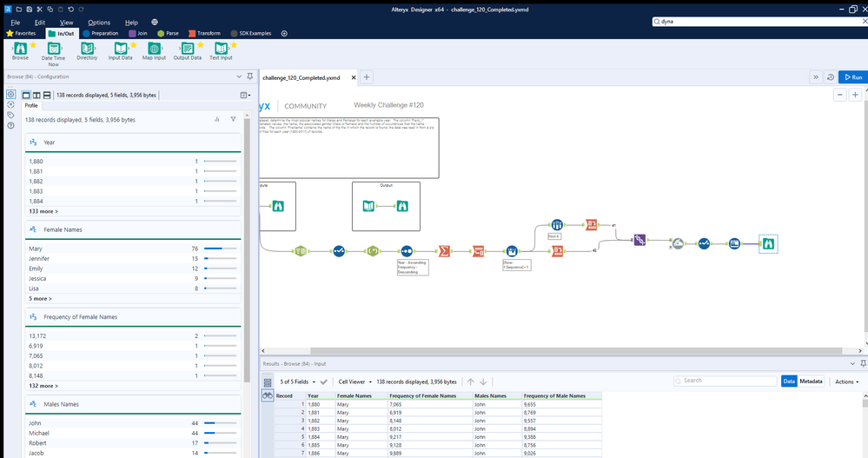Switch to single-pane layout view
This screenshot has height=458, width=868.
(x=26, y=96)
